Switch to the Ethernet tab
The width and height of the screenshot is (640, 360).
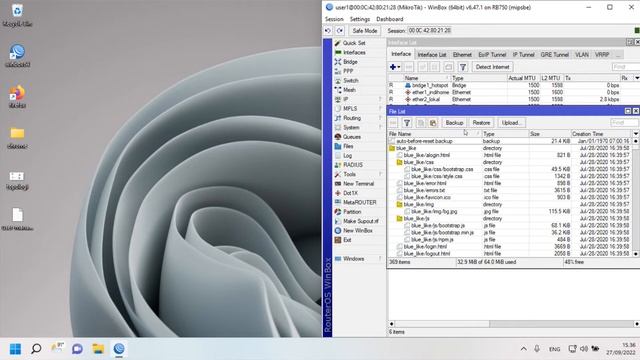point(462,55)
